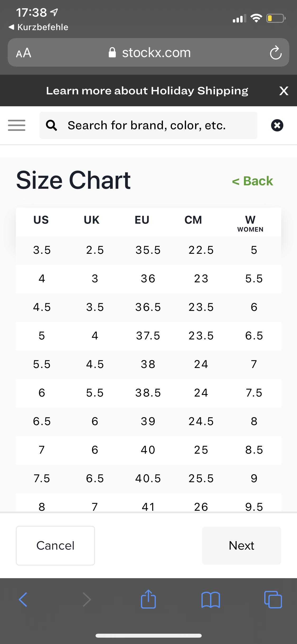The width and height of the screenshot is (297, 644).
Task: Click the search magnifier icon
Action: coord(51,125)
